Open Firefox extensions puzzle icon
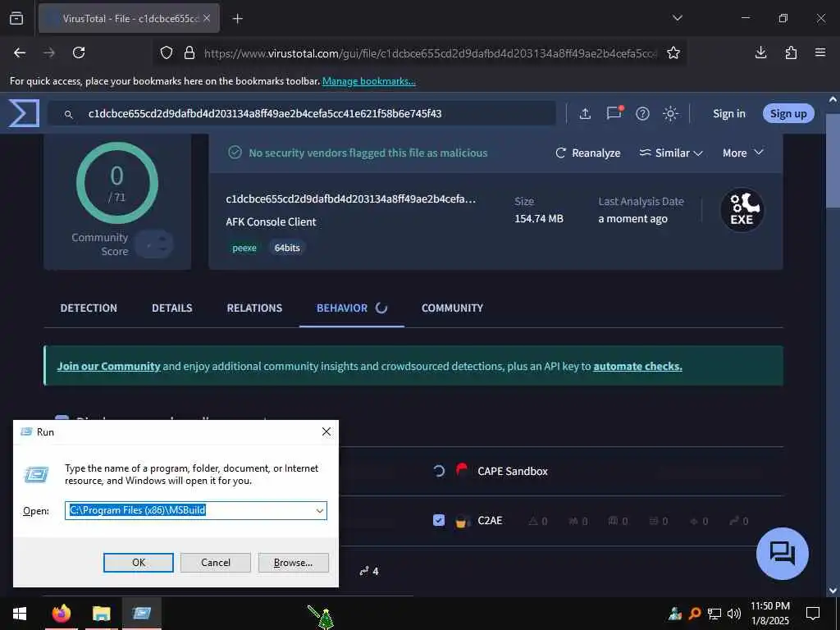 pyautogui.click(x=791, y=52)
